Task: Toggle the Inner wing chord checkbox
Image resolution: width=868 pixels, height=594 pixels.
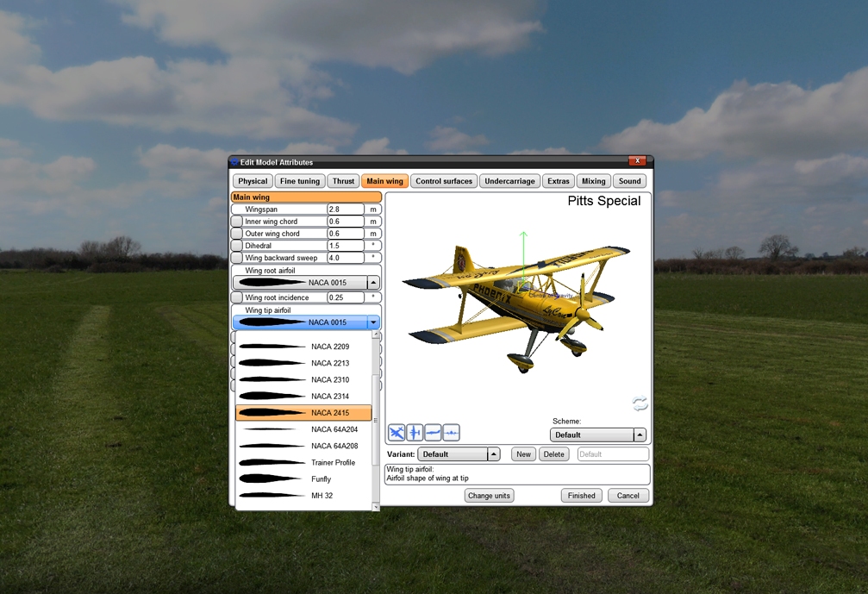Action: [x=237, y=222]
